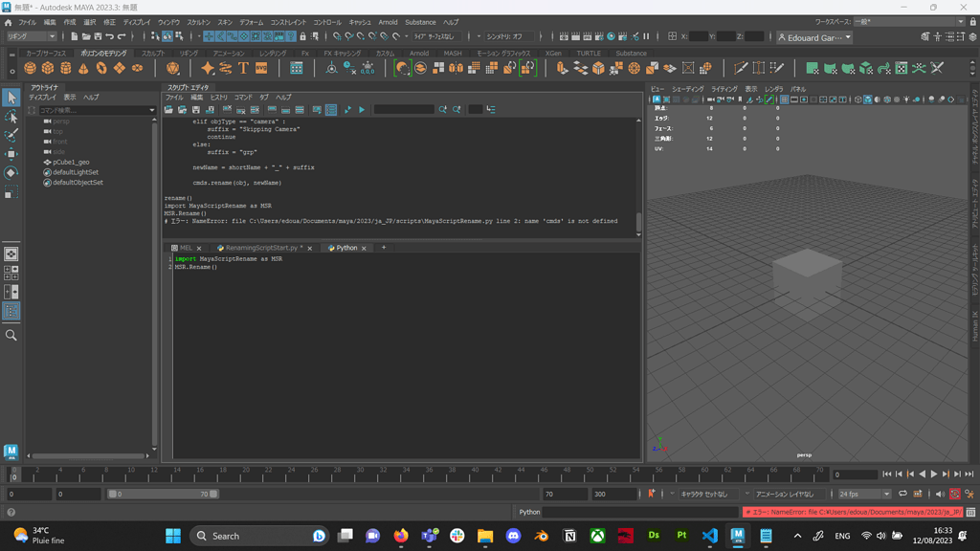Activate the polygon Type tool on the shelf

pyautogui.click(x=243, y=67)
